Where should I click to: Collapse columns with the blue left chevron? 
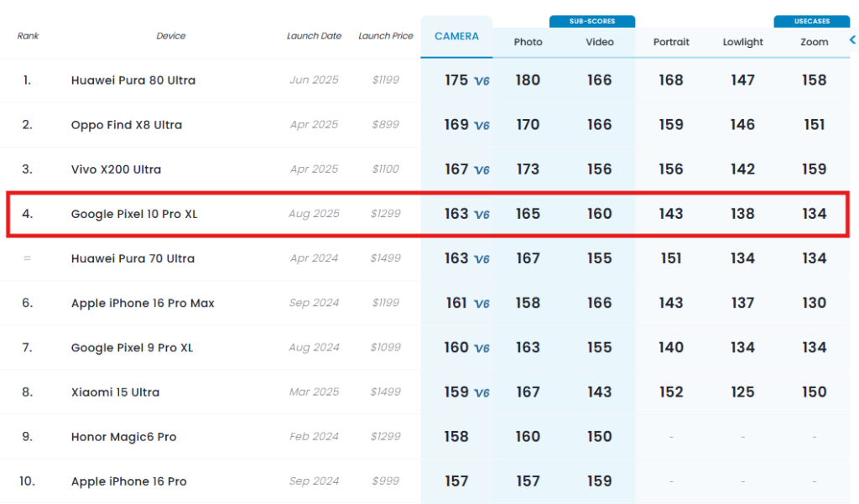point(852,40)
